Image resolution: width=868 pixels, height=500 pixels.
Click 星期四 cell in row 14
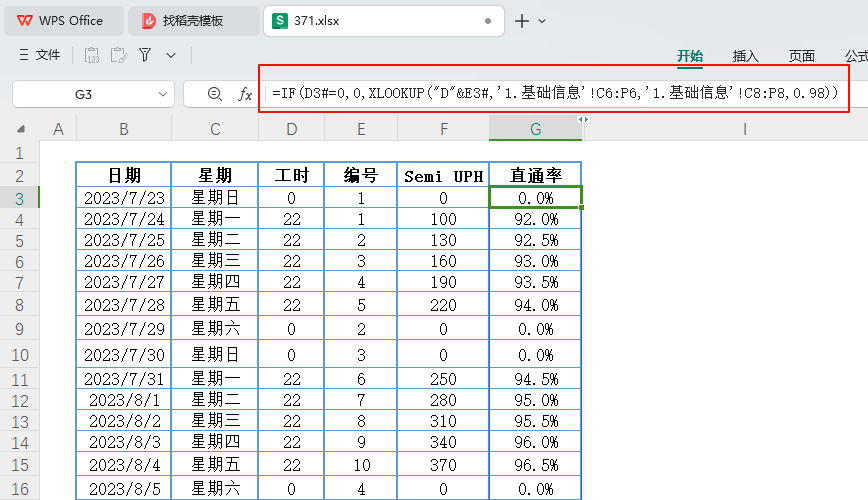[x=215, y=442]
